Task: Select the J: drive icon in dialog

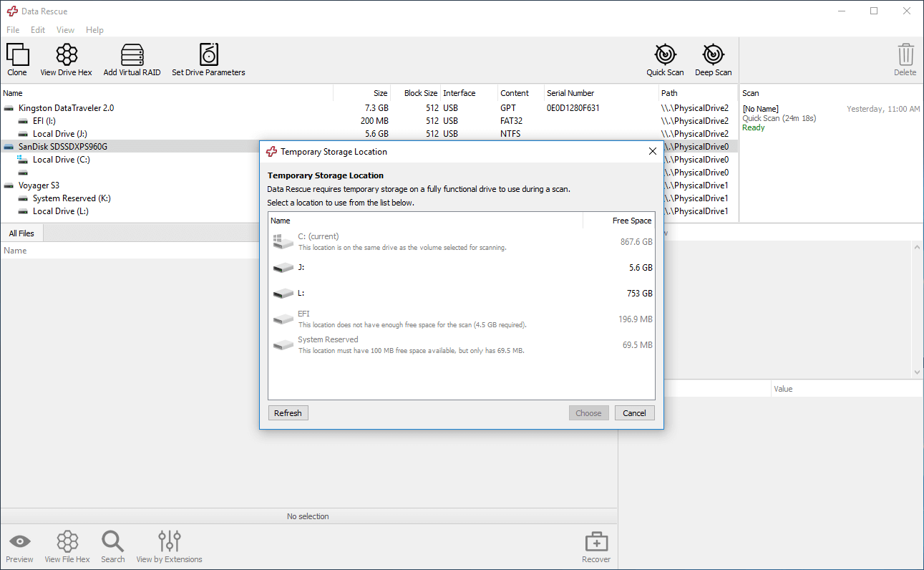Action: (283, 268)
